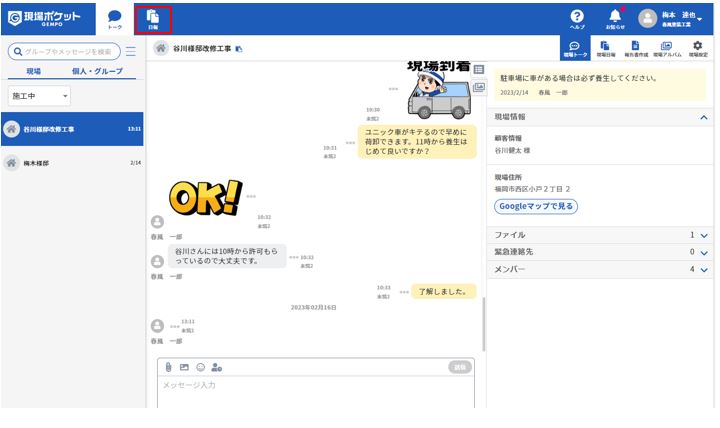The height and width of the screenshot is (428, 720).
Task: Click the pinned note about 駐車場 養生
Action: click(600, 85)
